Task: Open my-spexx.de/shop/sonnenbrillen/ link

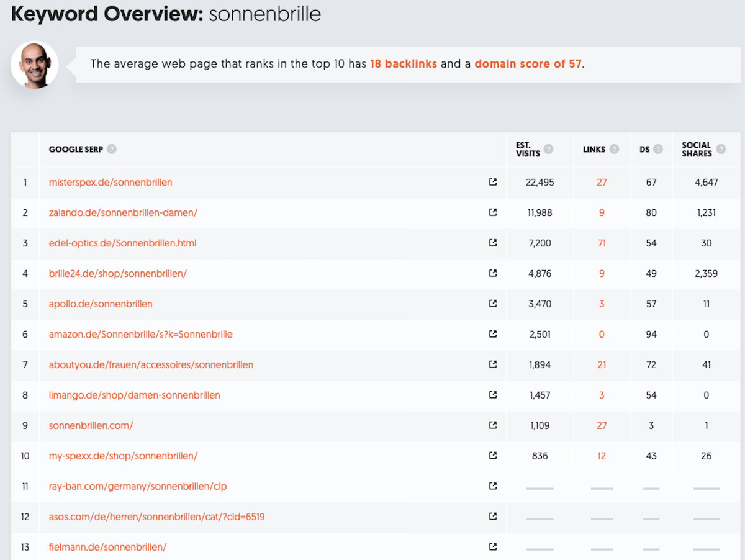Action: [124, 456]
